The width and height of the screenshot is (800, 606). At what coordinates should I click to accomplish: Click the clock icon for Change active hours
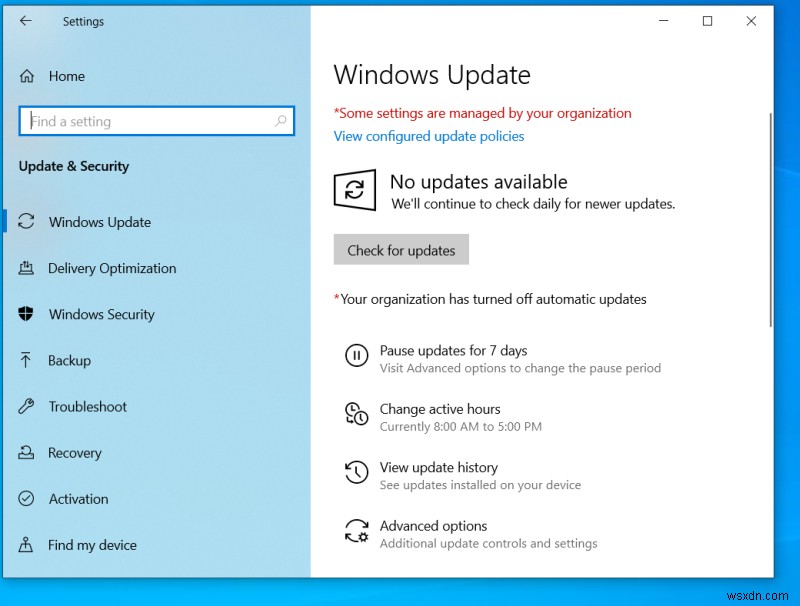[357, 413]
